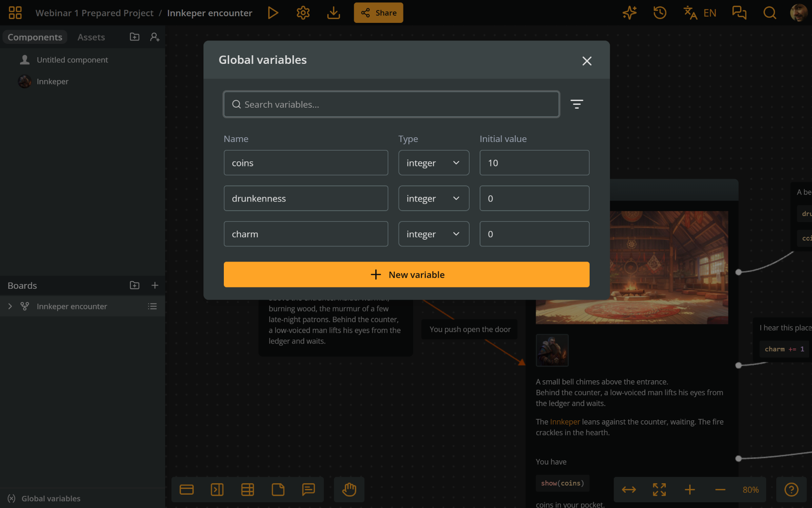Open the variables filter icon
The image size is (812, 508).
click(577, 104)
